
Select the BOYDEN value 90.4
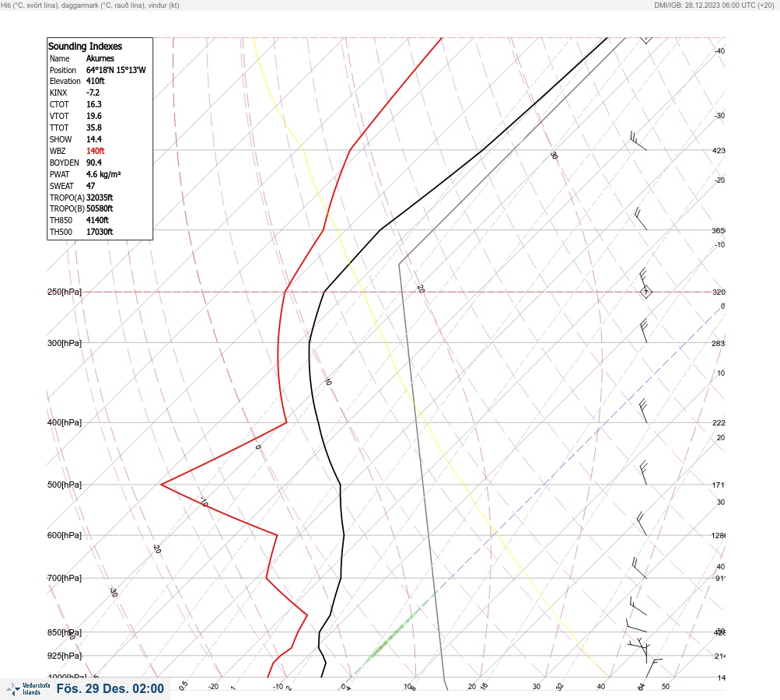[94, 163]
